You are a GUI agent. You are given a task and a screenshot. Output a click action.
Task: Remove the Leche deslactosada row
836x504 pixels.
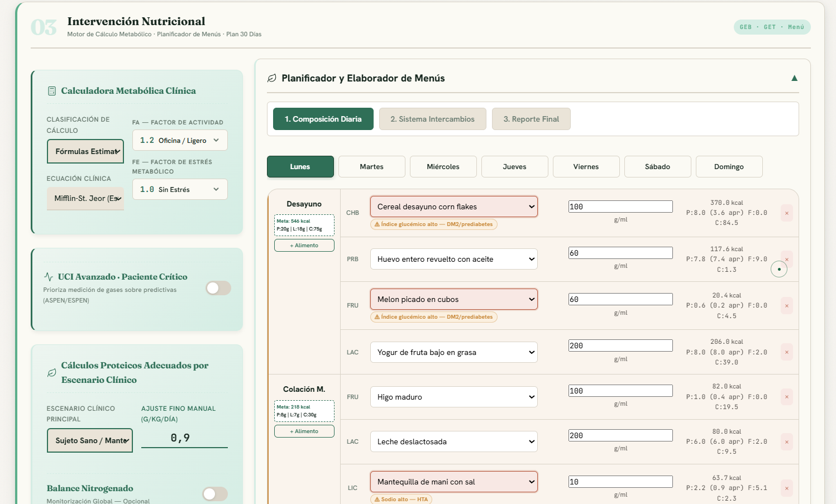click(x=787, y=441)
